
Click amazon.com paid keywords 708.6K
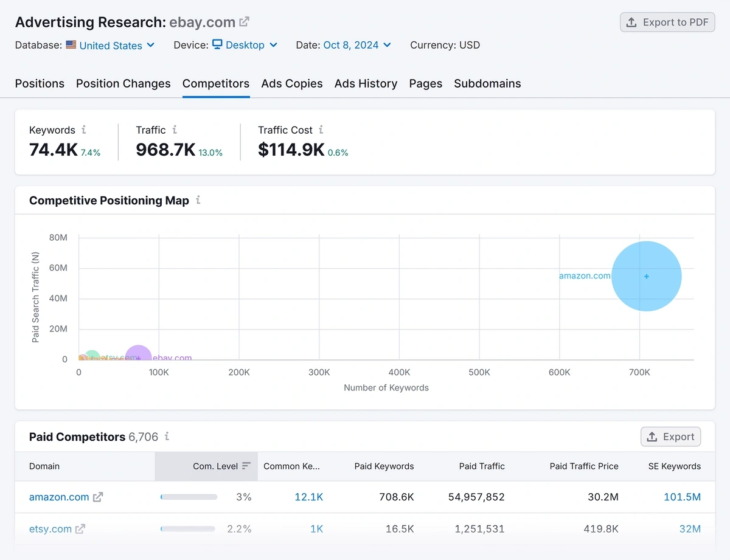coord(395,497)
